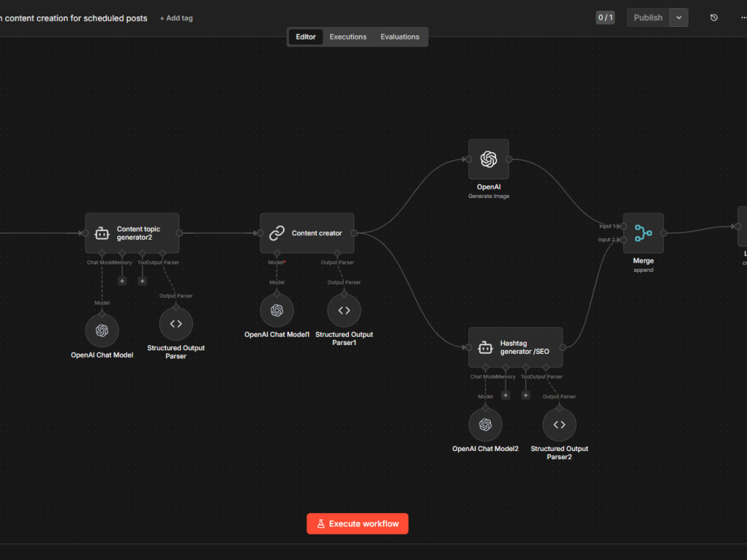Click the Content creator Output Parser diamond
Screen dimensions: 747x560
tap(338, 253)
